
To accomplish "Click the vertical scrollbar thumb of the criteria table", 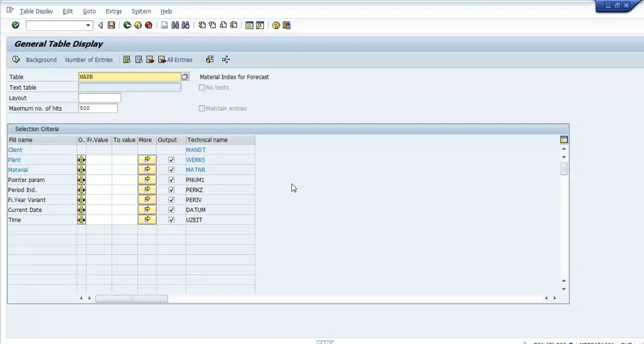I will pos(564,169).
